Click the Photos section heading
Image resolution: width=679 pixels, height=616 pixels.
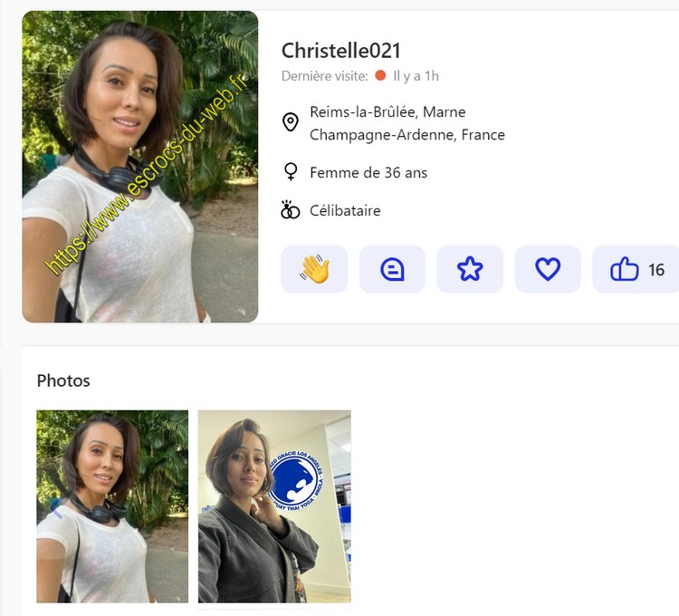tap(63, 380)
